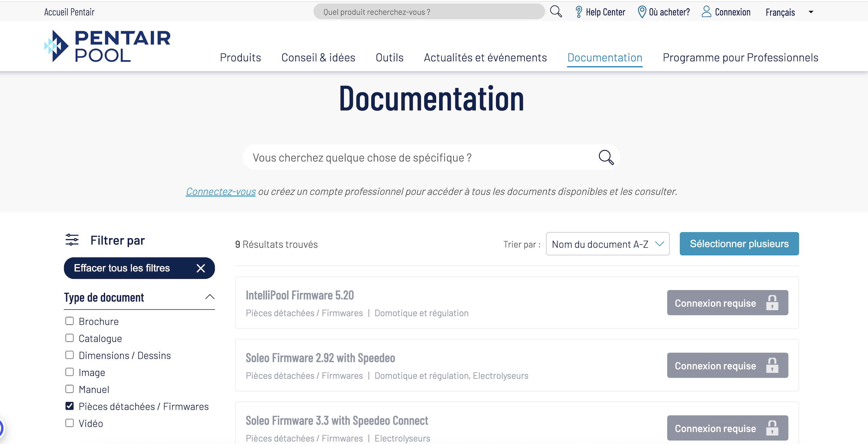The width and height of the screenshot is (868, 444).
Task: Enable the Manuel document type checkbox
Action: (70, 389)
